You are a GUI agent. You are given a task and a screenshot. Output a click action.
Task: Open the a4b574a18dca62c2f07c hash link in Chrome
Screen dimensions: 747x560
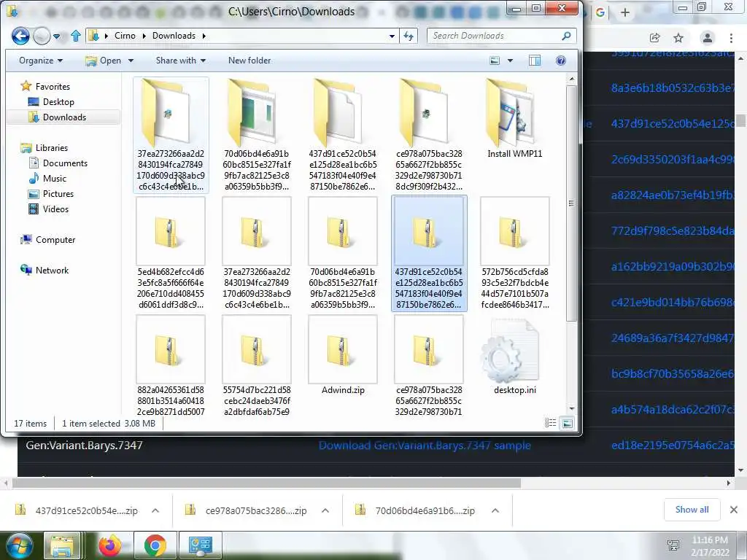point(672,410)
